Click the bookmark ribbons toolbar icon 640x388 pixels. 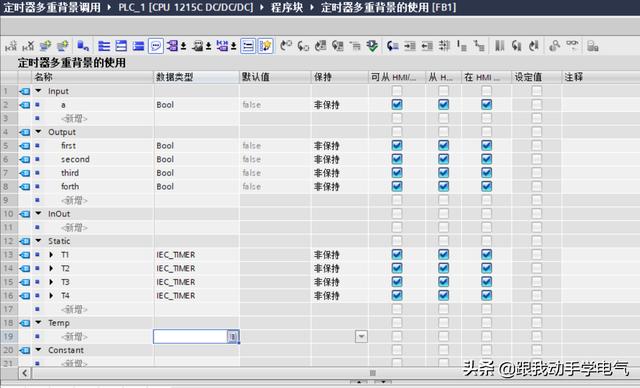500,46
